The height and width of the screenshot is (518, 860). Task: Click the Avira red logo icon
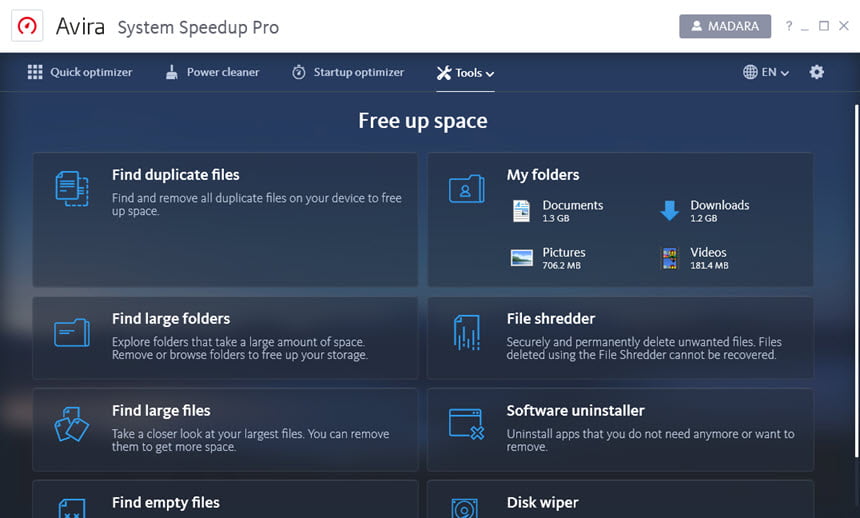point(27,26)
